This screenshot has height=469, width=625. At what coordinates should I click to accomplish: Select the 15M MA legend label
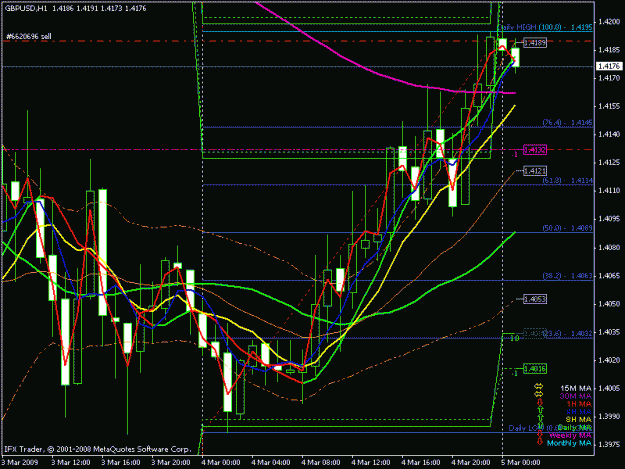pyautogui.click(x=576, y=388)
